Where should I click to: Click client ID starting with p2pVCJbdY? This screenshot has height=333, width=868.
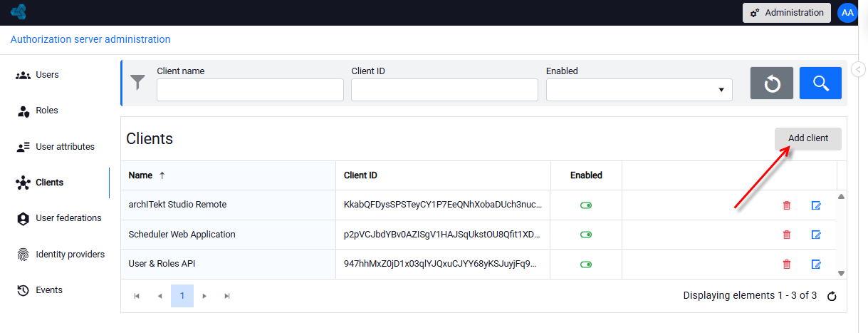pyautogui.click(x=443, y=235)
